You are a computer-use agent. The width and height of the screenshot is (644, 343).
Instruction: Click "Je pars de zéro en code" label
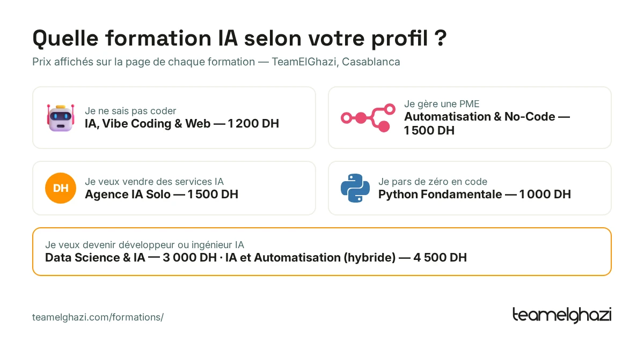point(433,182)
